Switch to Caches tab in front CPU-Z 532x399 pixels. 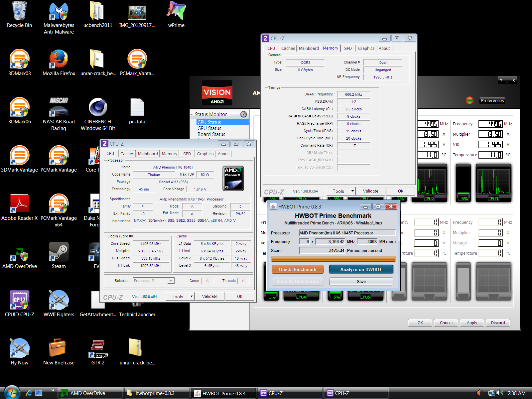(x=127, y=154)
